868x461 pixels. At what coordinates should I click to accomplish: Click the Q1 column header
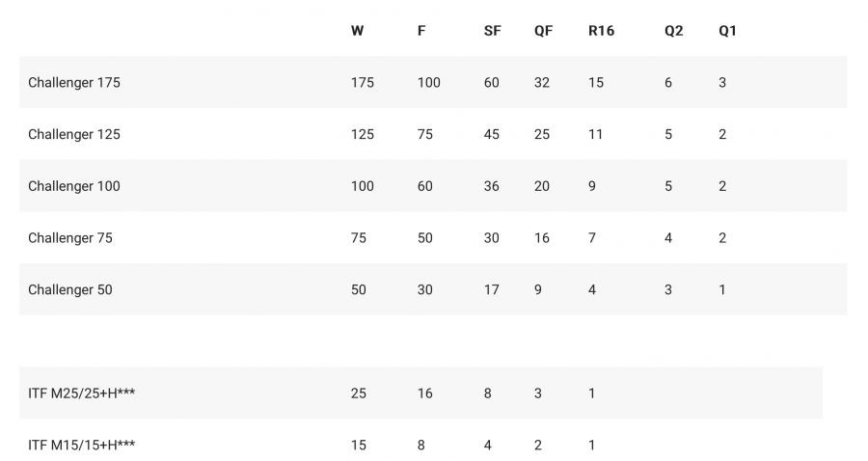pos(727,31)
